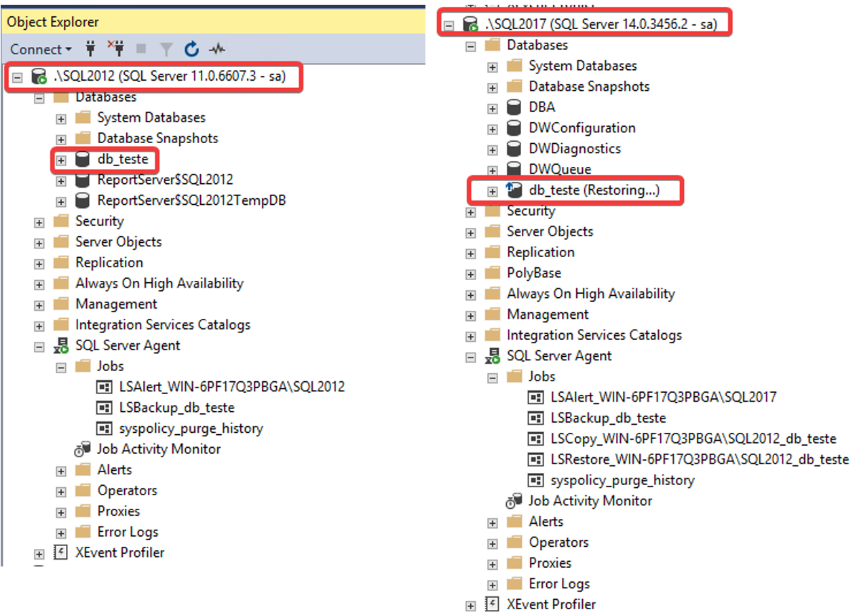The image size is (857, 616).
Task: Expand the Replication folder on SQL2017
Action: [470, 254]
